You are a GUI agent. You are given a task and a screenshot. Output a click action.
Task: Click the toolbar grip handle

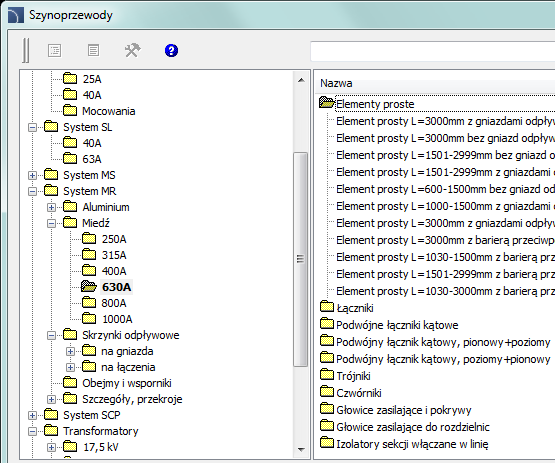click(x=26, y=51)
